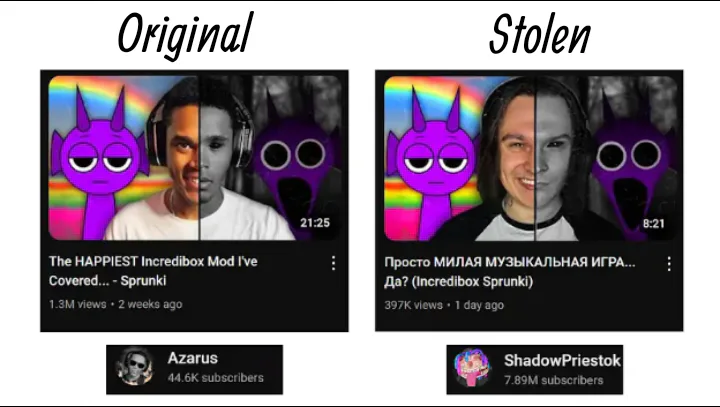Open the 'Просто МИЛАЯ МУЗЫКАЛЬНАЯ ИГРА' video title
Image resolution: width=720 pixels, height=407 pixels.
[x=510, y=271]
